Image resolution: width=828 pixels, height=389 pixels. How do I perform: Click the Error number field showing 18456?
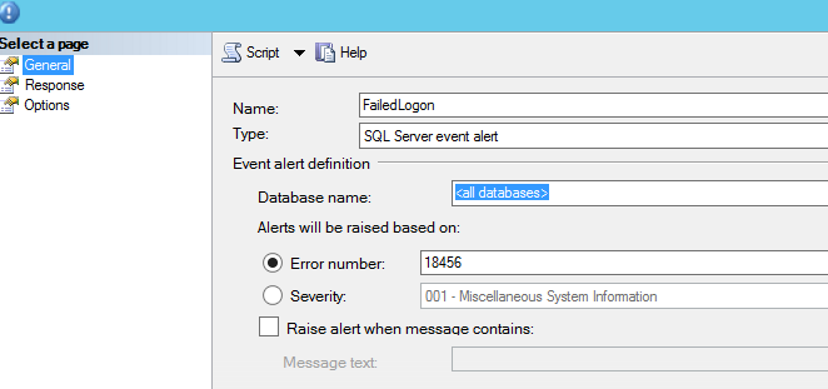624,263
